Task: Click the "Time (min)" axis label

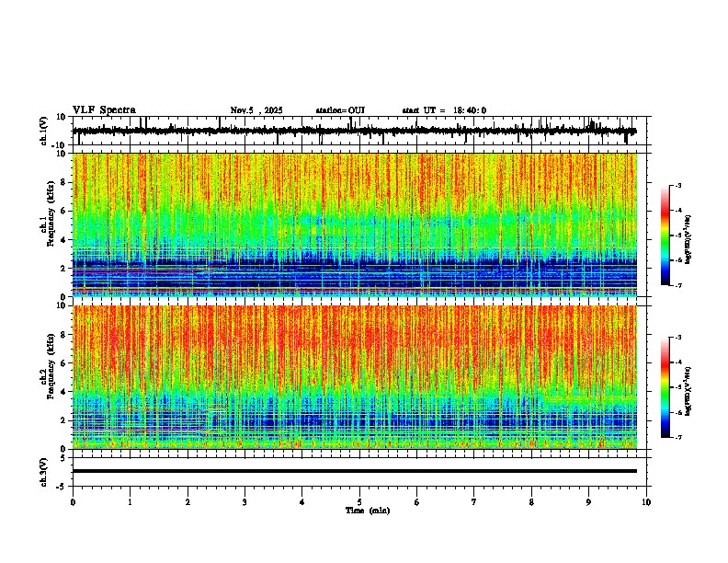Action: tap(368, 511)
